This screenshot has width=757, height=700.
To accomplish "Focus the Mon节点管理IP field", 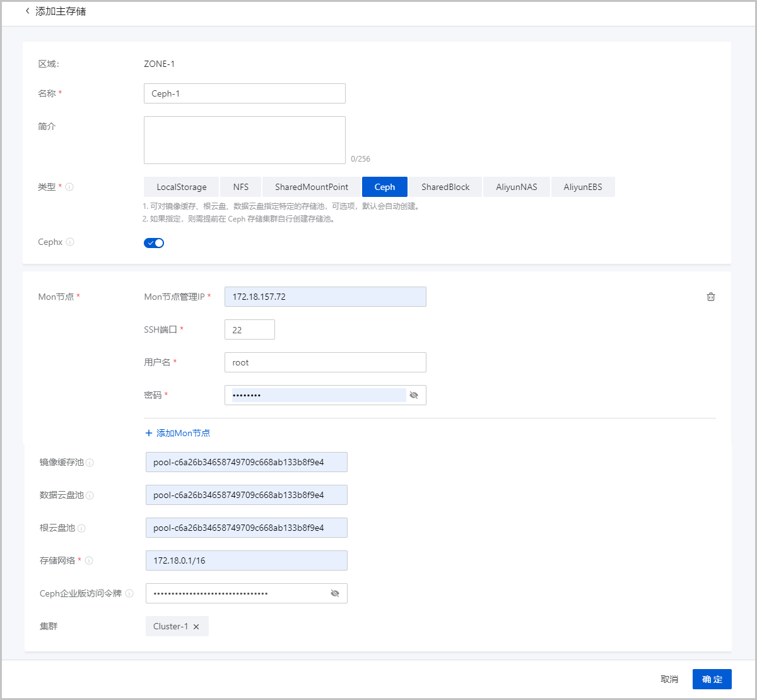I will tap(326, 297).
